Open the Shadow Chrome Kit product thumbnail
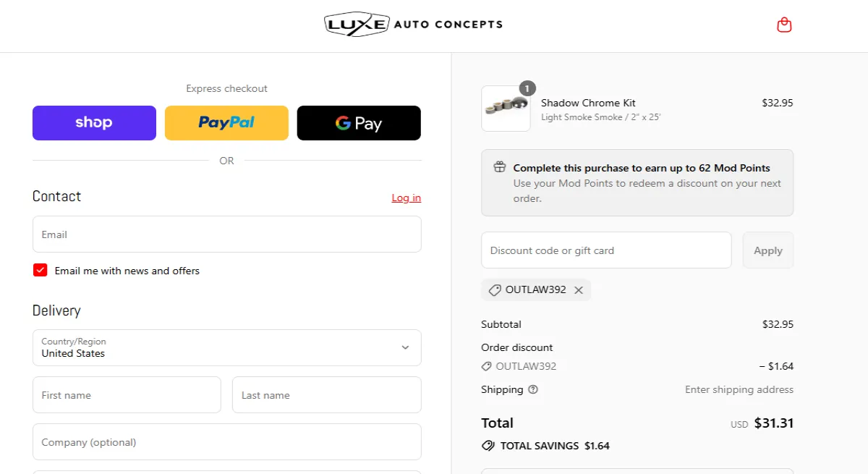The height and width of the screenshot is (474, 868). (x=506, y=109)
